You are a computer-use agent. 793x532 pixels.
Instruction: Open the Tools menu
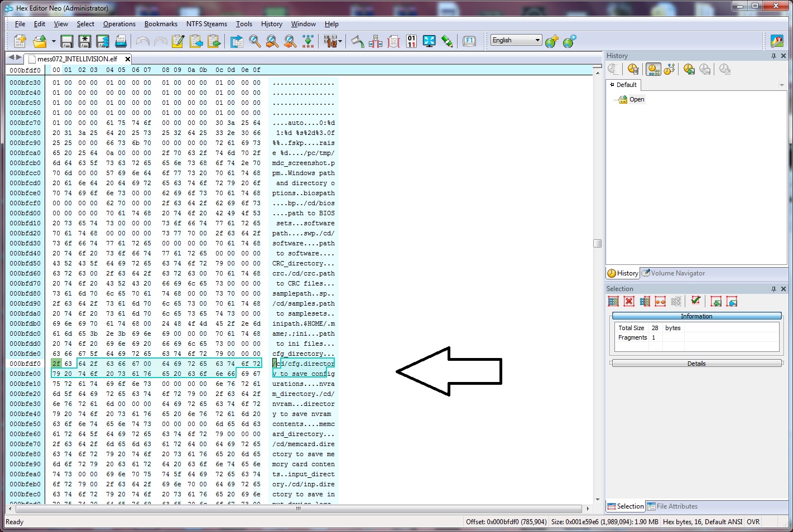(244, 24)
